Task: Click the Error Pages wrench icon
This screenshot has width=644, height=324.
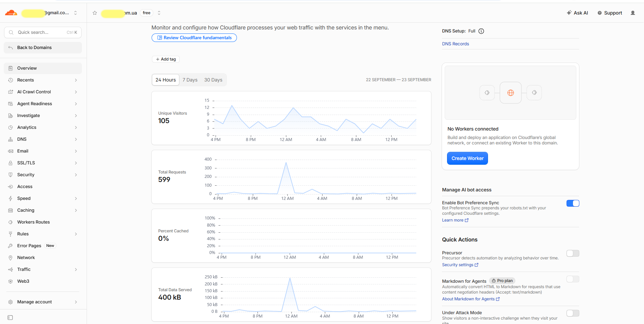Action: coord(10,246)
